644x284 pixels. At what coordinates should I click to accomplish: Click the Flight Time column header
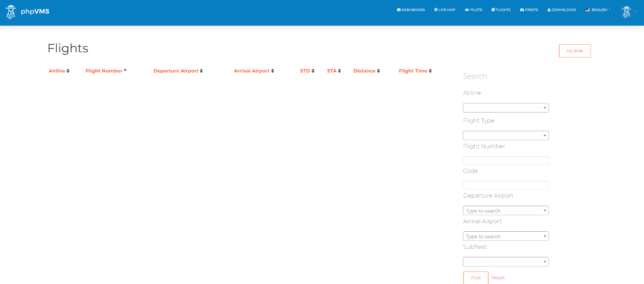413,71
